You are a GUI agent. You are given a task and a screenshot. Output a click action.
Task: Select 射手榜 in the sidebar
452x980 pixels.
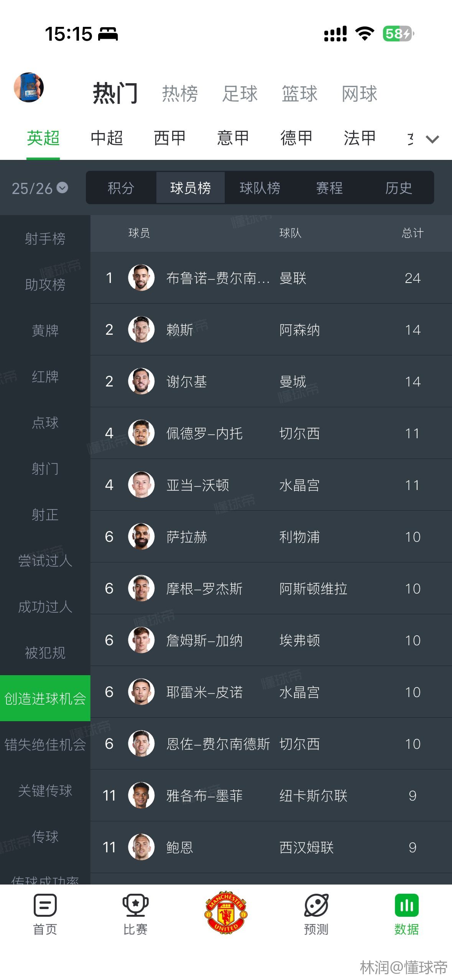[x=45, y=238]
